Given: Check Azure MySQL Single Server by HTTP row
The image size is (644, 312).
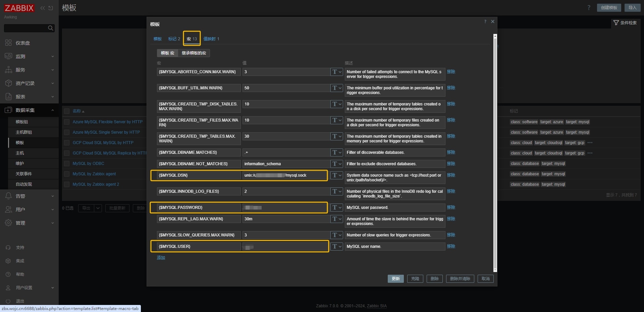Looking at the screenshot, I should (67, 132).
